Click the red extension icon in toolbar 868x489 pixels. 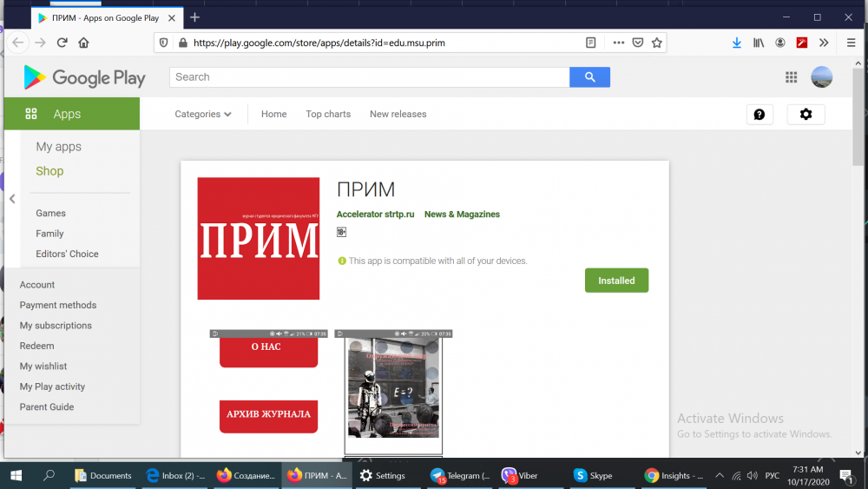pyautogui.click(x=801, y=43)
